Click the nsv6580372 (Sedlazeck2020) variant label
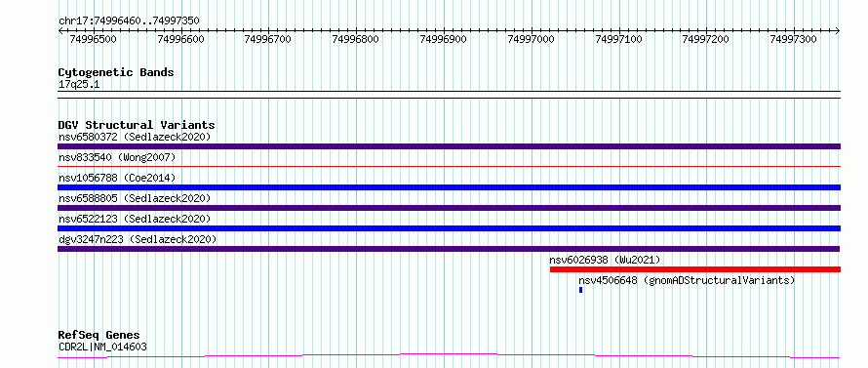 pyautogui.click(x=135, y=137)
